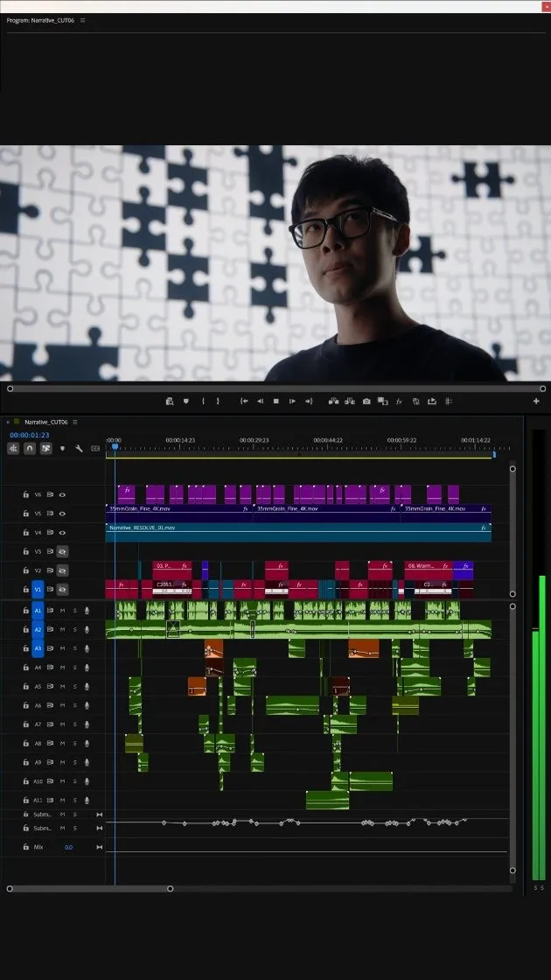Image resolution: width=551 pixels, height=980 pixels.
Task: Open the Narrative_CUT06 timeline panel menu
Action: click(75, 422)
